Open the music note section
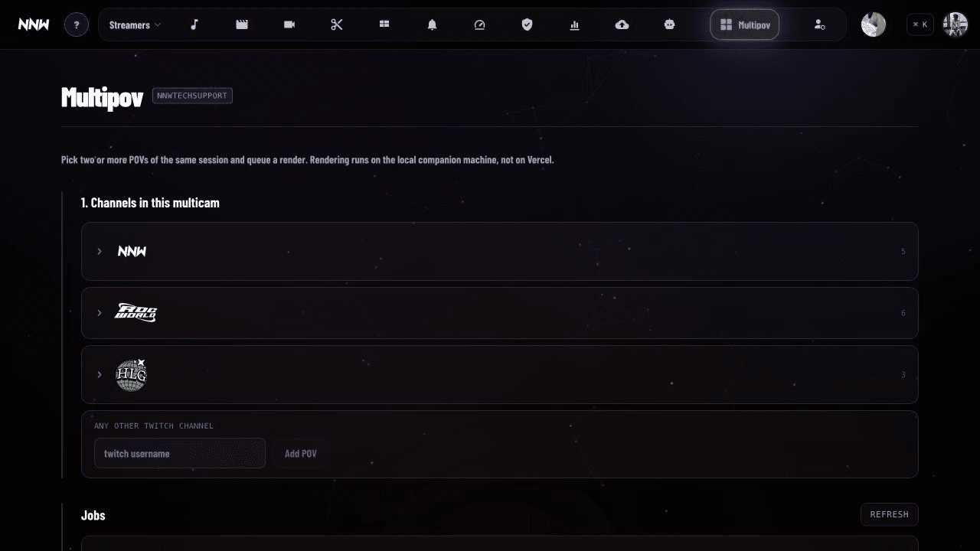The image size is (980, 551). click(x=194, y=24)
